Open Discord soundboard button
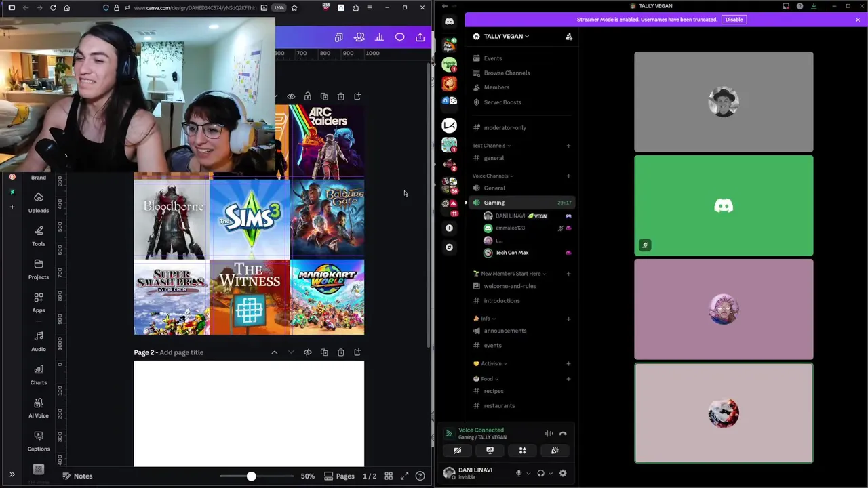This screenshot has width=868, height=488. [555, 451]
